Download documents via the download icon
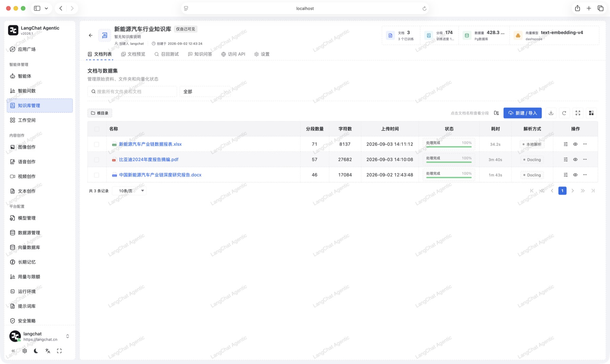 tap(551, 113)
